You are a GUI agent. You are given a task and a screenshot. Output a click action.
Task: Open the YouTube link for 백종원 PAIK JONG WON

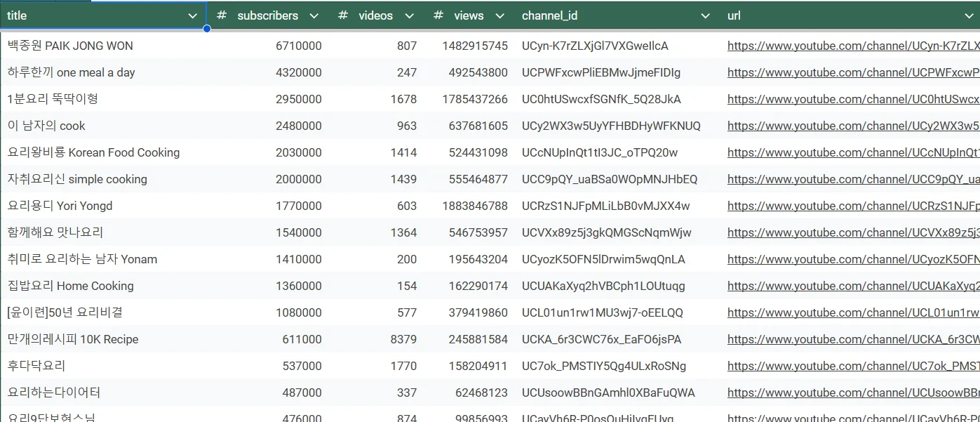853,46
